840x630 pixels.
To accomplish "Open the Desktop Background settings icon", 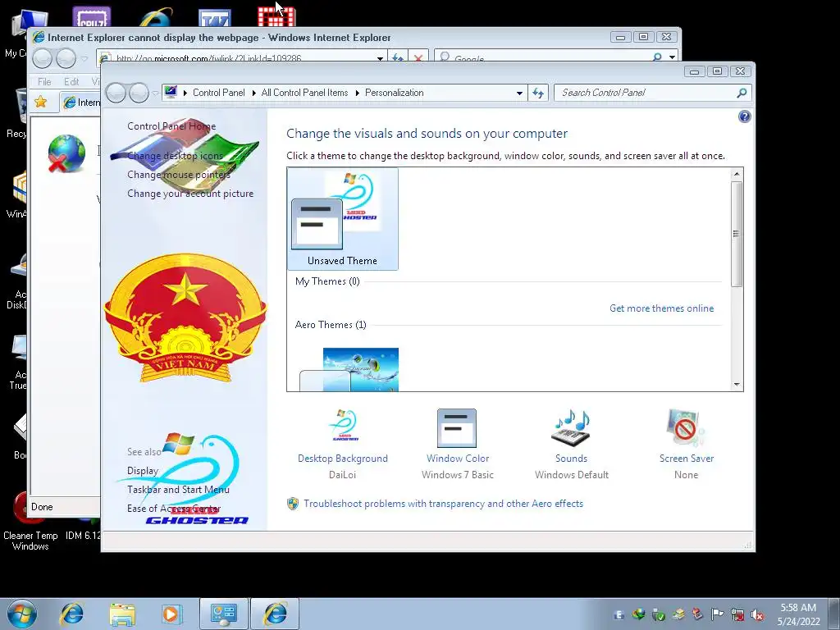I will [343, 427].
